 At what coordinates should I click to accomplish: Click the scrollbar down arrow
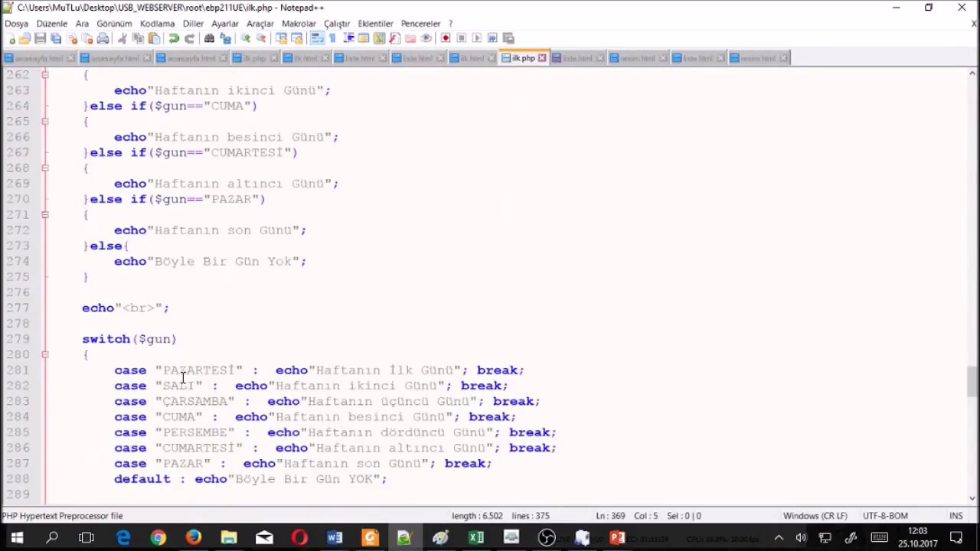[x=972, y=497]
